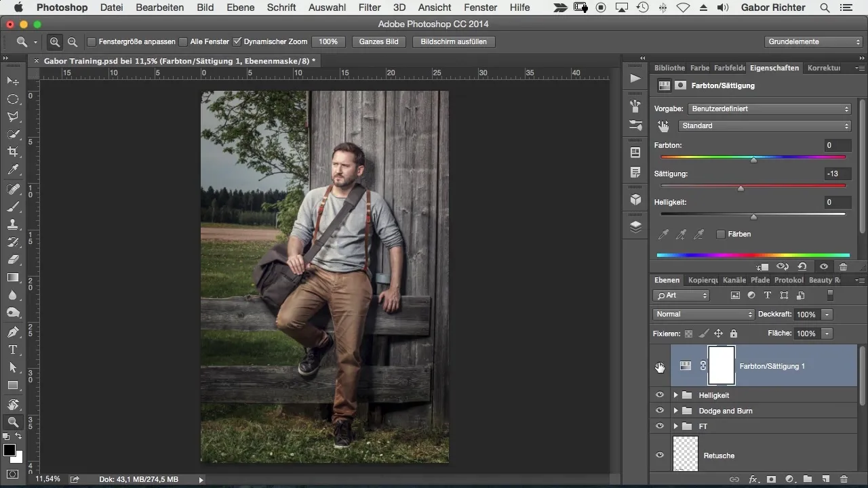Click the delete adjustment trash icon
868x488 pixels.
[x=843, y=267]
